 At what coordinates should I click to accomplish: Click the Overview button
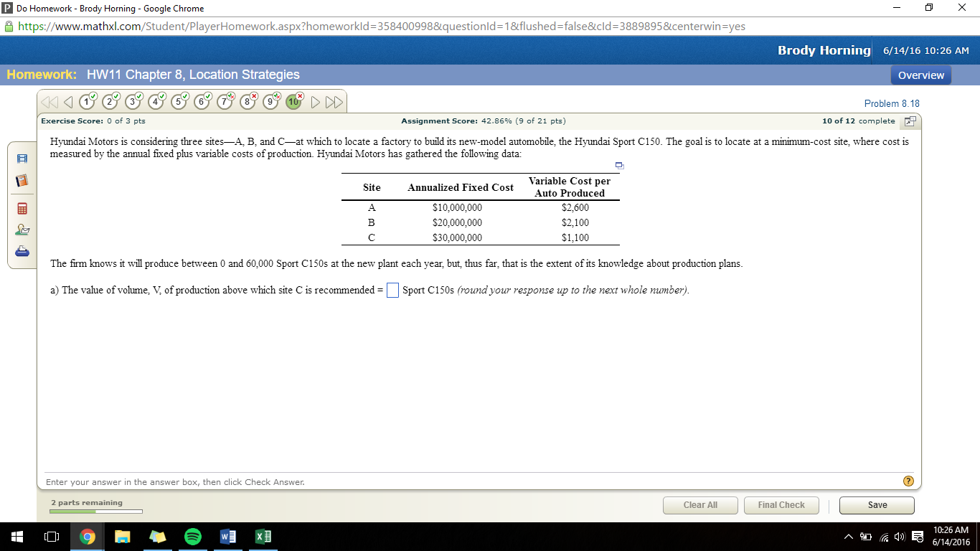920,74
